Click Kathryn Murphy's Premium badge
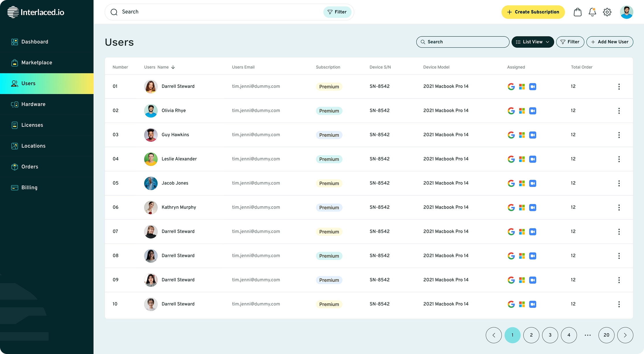The width and height of the screenshot is (644, 354). tap(329, 208)
